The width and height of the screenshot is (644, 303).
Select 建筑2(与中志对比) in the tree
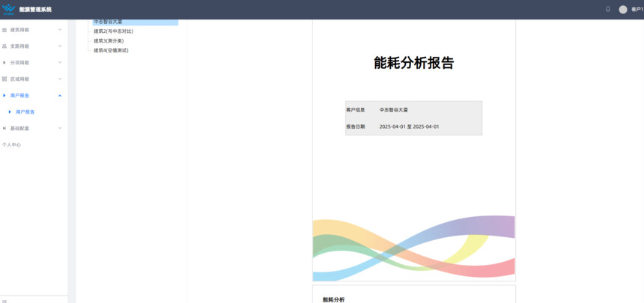tap(114, 31)
